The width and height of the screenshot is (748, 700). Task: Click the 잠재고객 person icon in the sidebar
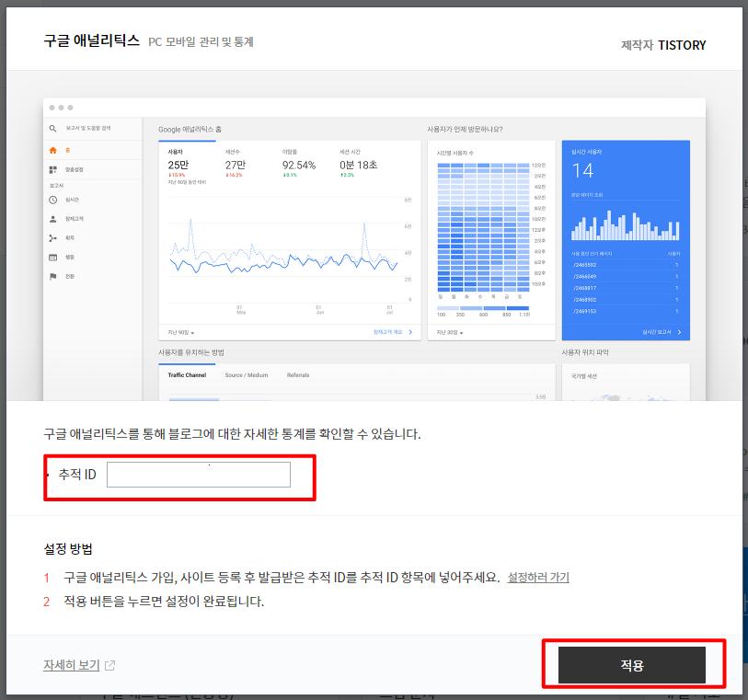click(52, 219)
